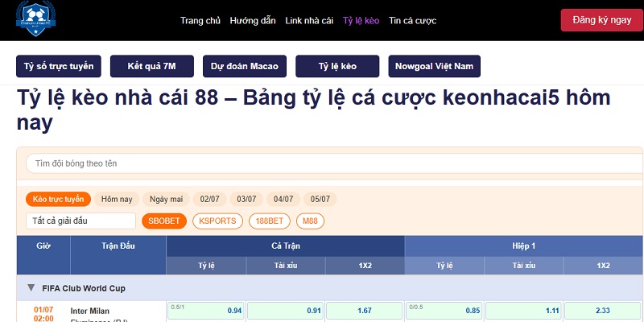Select first-half over/under odds 1.11
Viewport: 644px width, 322px height.
[x=524, y=311]
